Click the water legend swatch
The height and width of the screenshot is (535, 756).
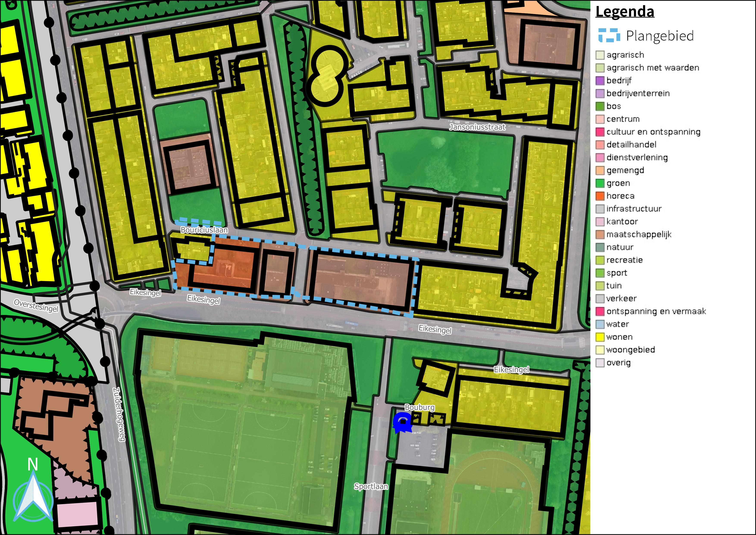pos(600,324)
